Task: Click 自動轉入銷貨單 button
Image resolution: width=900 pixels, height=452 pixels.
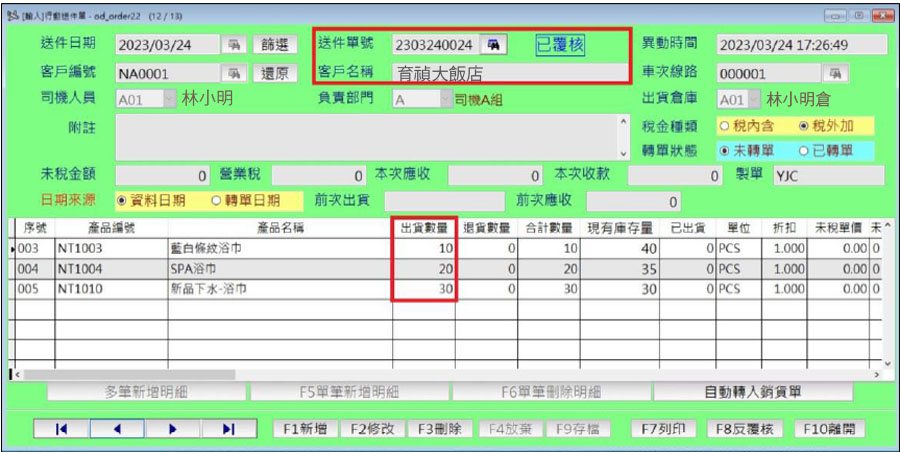Action: coord(752,392)
